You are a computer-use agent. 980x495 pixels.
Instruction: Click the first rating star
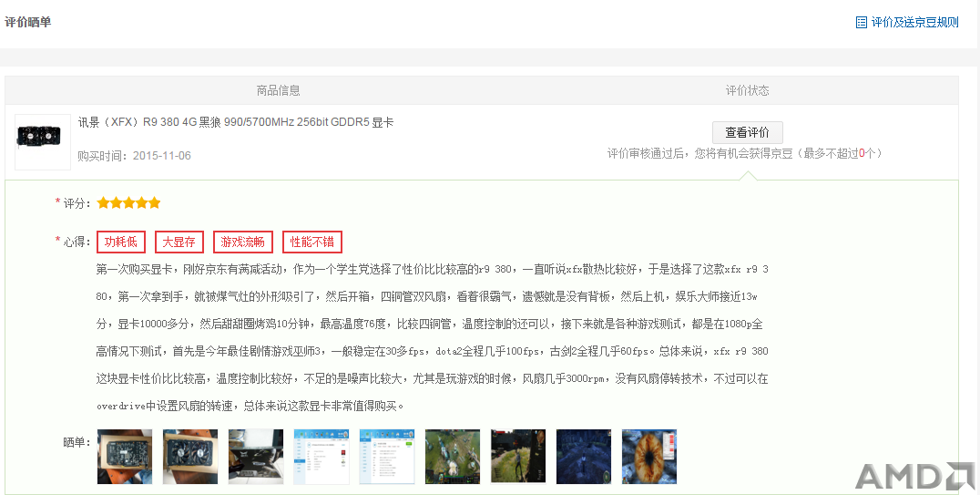pos(104,202)
